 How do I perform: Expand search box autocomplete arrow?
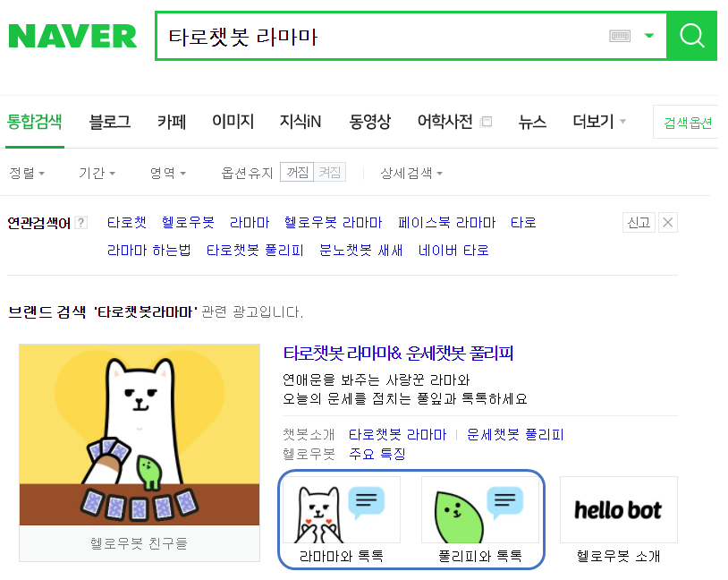coord(649,36)
